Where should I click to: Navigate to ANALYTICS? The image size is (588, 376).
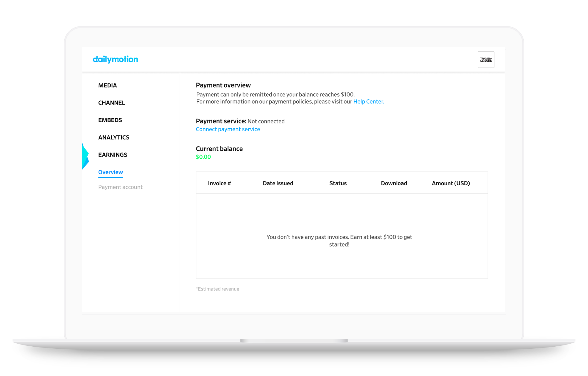[x=113, y=137]
